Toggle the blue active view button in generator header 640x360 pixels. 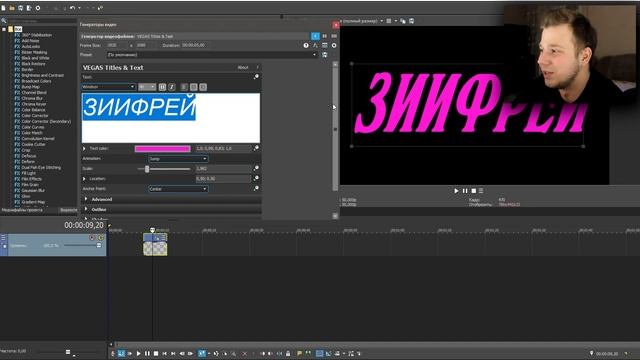pos(316,36)
